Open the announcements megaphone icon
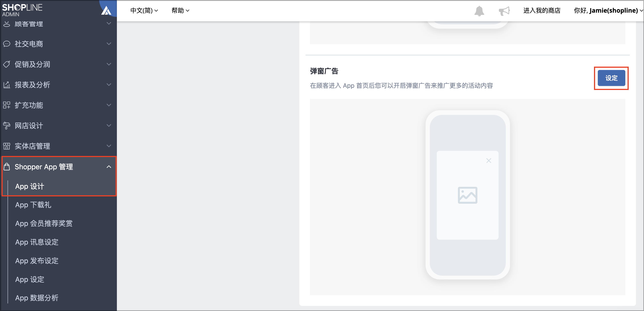Image resolution: width=644 pixels, height=311 pixels. [x=504, y=11]
